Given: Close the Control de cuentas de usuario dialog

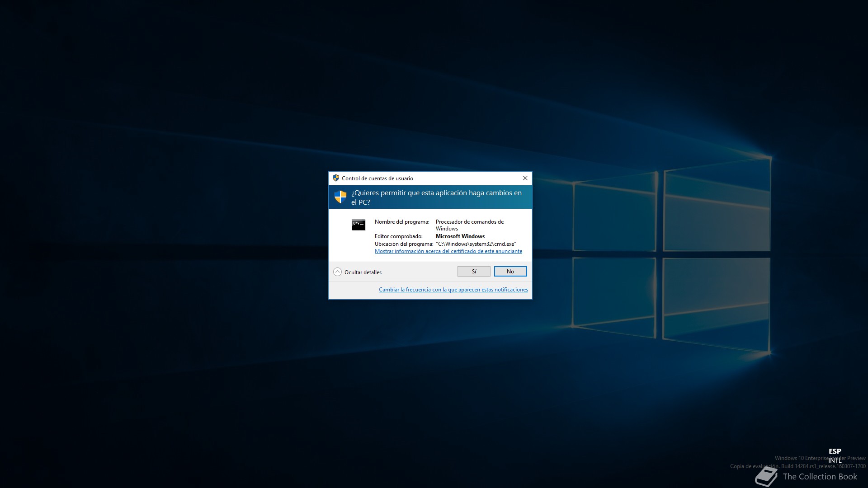Looking at the screenshot, I should (525, 178).
